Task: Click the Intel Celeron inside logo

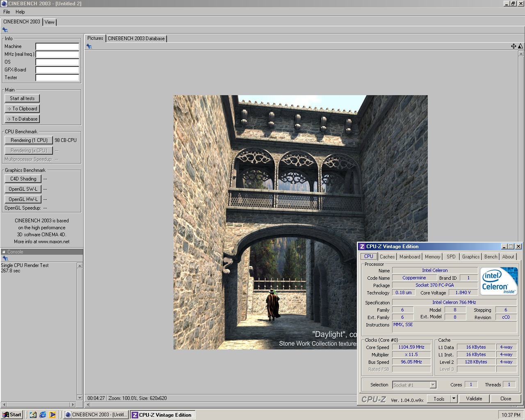Action: tap(499, 281)
